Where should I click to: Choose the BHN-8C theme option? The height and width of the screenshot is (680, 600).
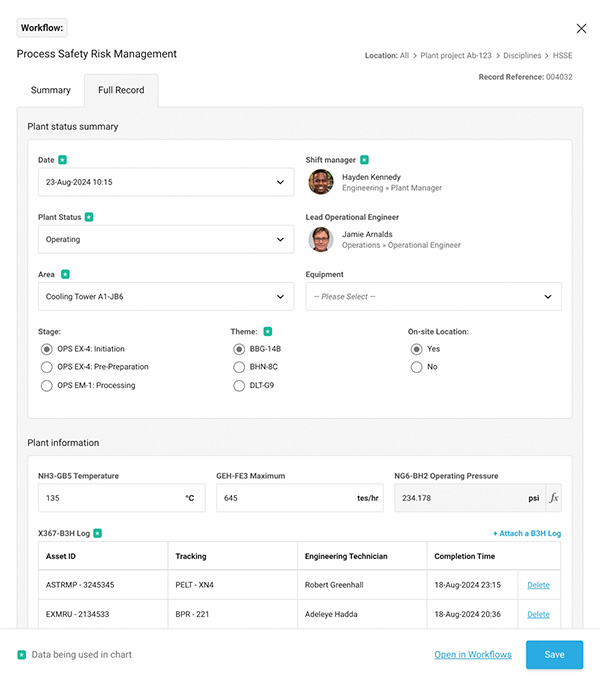239,367
